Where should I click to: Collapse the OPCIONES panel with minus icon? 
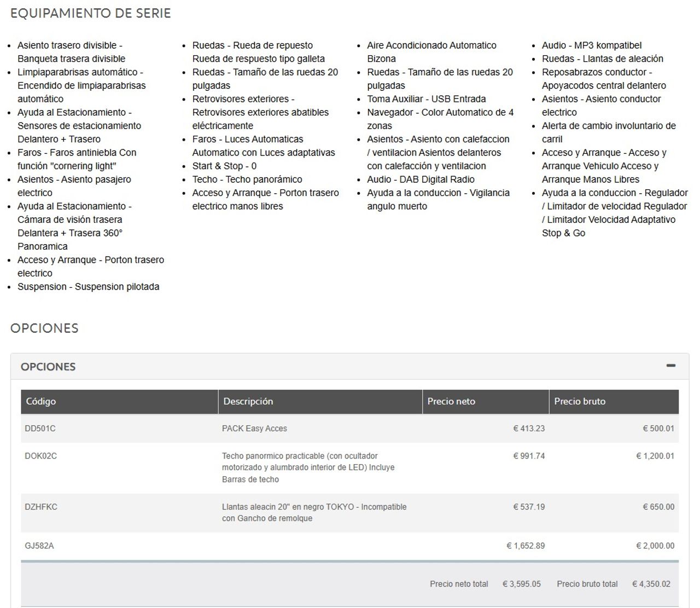point(670,366)
